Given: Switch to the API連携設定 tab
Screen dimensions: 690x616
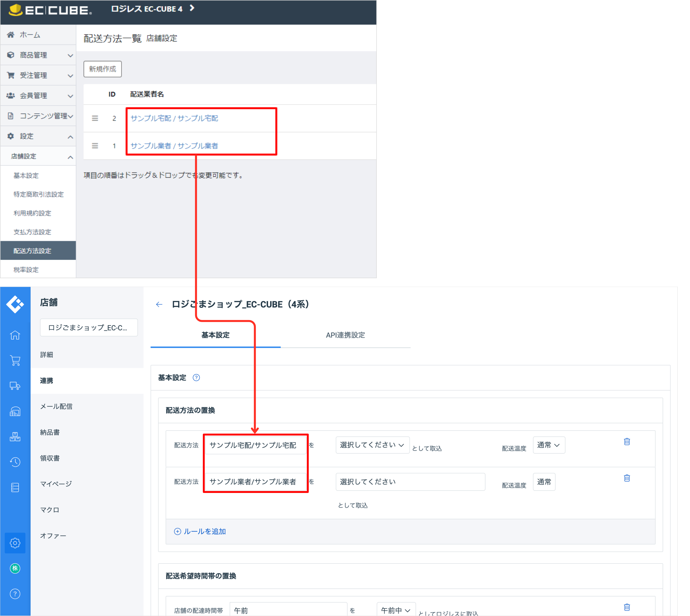Looking at the screenshot, I should (x=345, y=335).
